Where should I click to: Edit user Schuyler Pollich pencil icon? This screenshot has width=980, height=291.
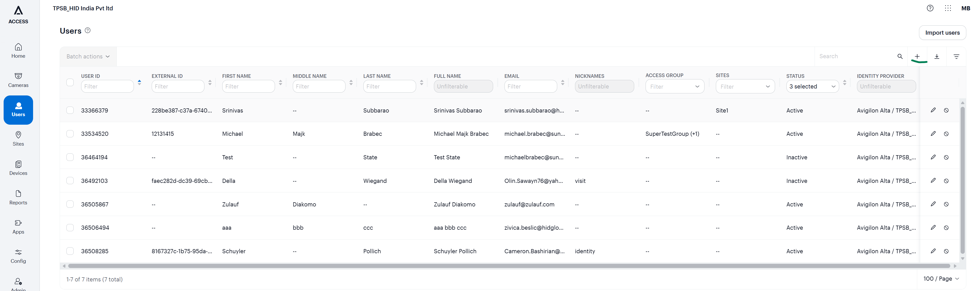[x=933, y=251]
